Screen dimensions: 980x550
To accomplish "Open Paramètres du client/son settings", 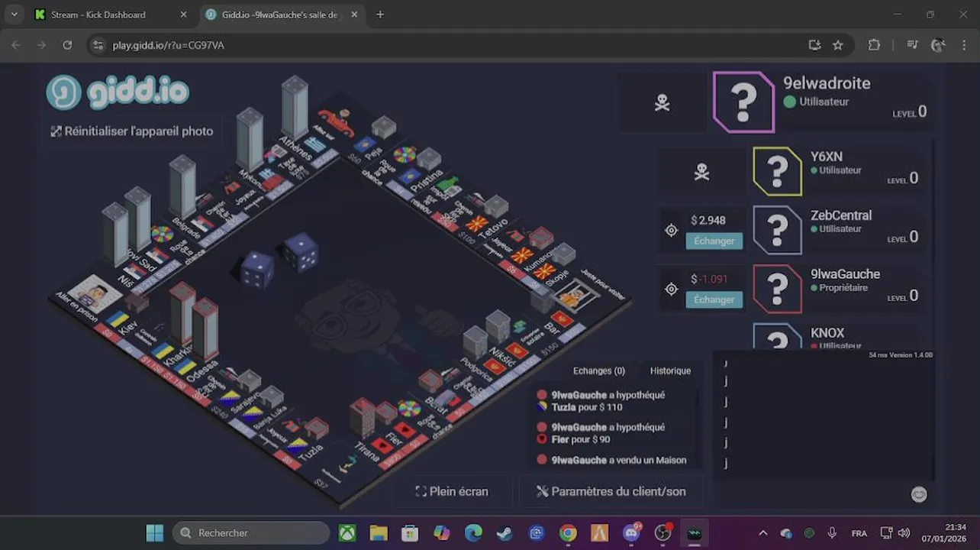I will point(611,491).
